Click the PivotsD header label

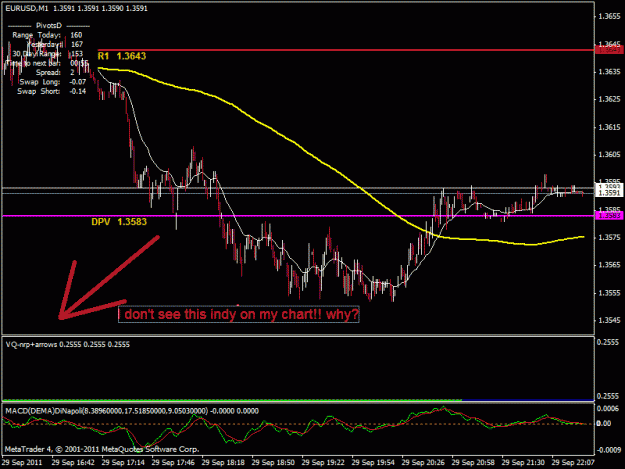tap(49, 26)
